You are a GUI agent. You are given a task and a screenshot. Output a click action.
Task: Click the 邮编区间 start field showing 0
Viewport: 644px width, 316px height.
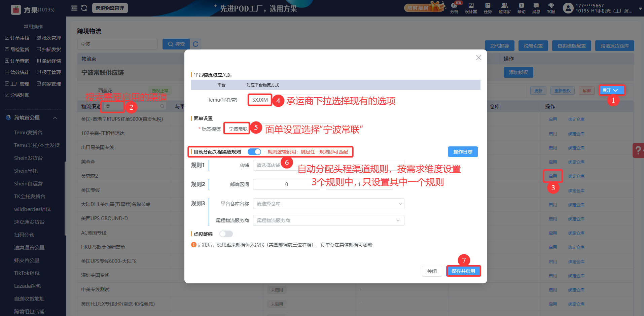tap(287, 184)
